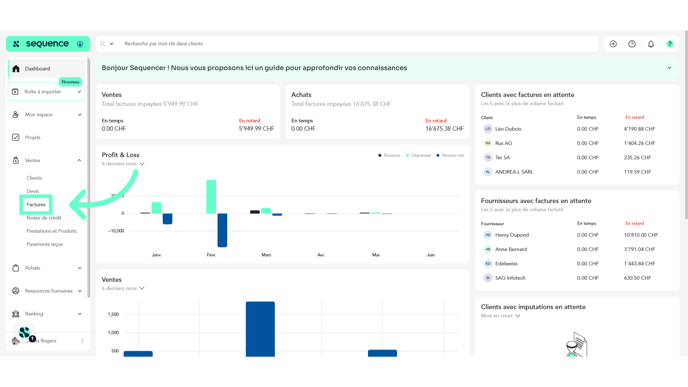Click the pin icon beside Sequence logo
This screenshot has height=387, width=688.
(80, 44)
